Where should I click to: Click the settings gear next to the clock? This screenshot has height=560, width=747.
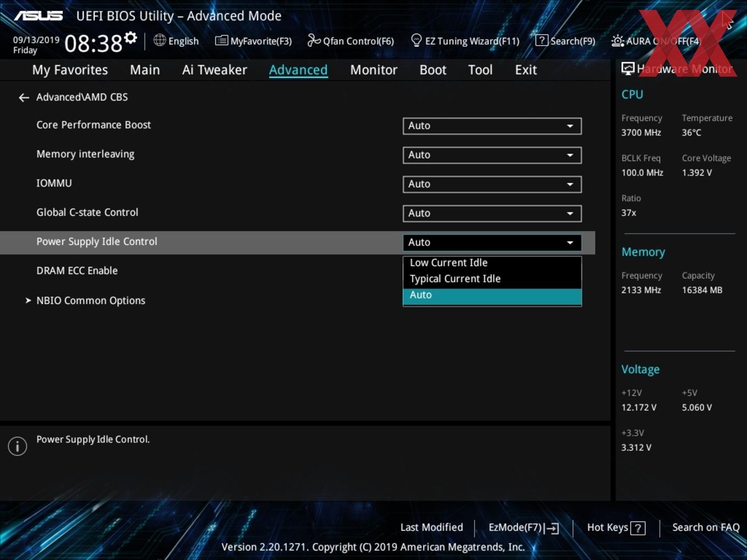pyautogui.click(x=130, y=38)
